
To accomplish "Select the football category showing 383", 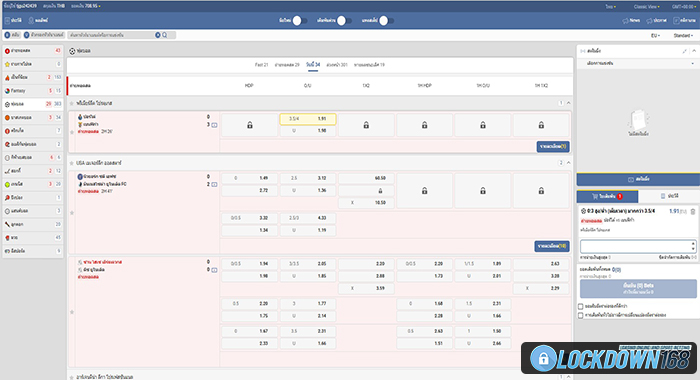I will (x=33, y=104).
